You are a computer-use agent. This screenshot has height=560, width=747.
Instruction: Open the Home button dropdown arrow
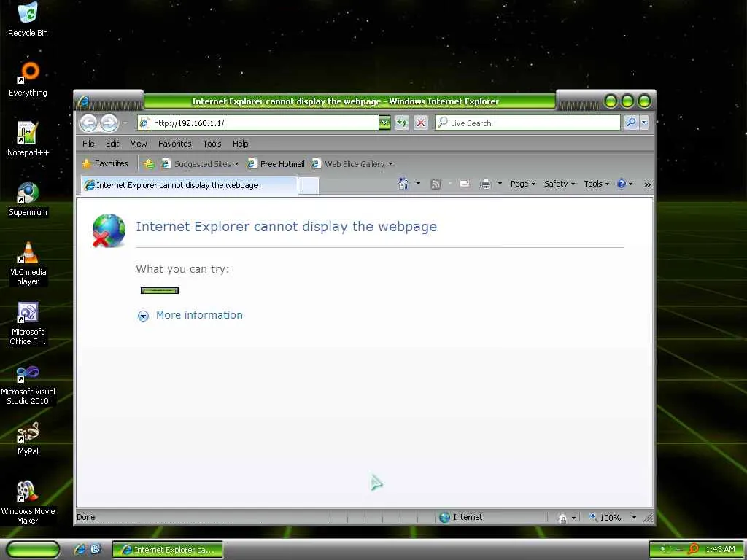tap(418, 184)
